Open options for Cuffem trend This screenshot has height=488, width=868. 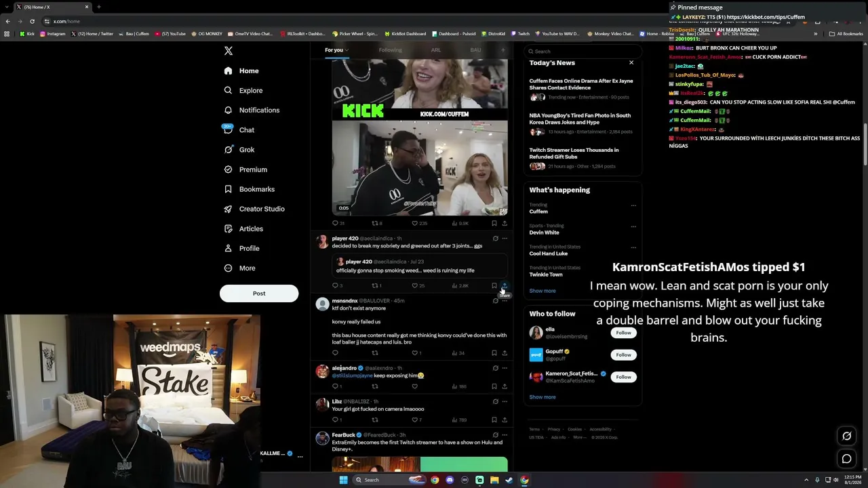633,205
